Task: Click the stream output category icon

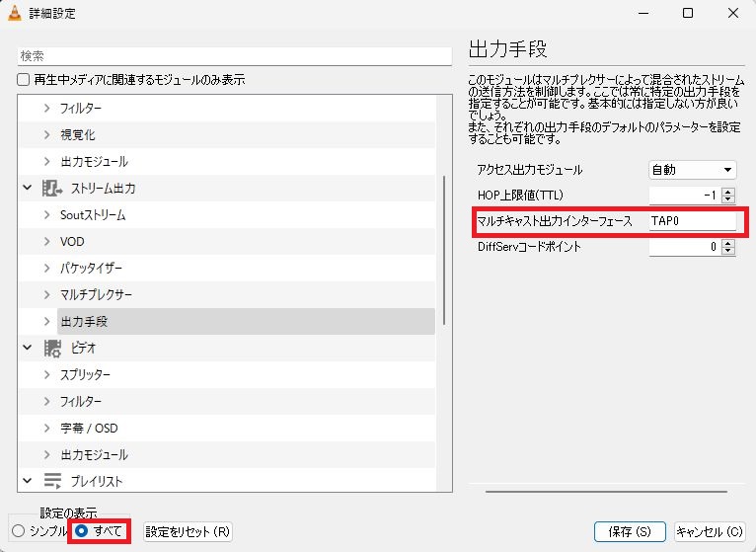Action: (53, 188)
